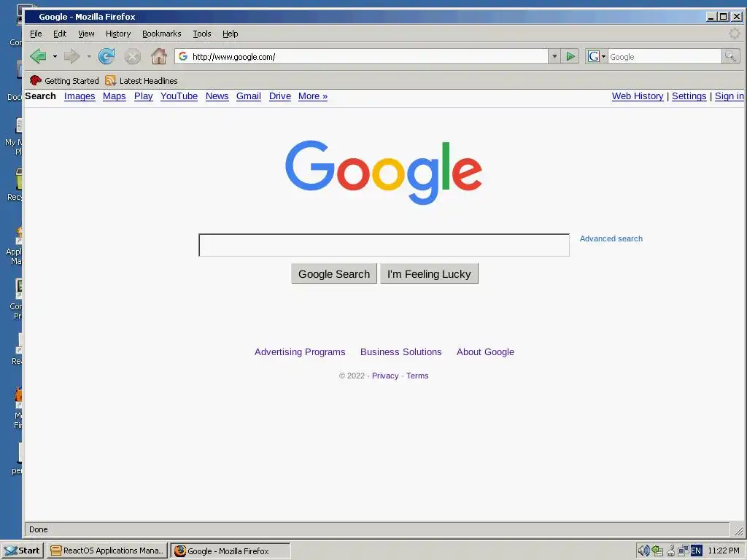Click the search bar magnifier button
This screenshot has width=747, height=560.
coord(730,56)
